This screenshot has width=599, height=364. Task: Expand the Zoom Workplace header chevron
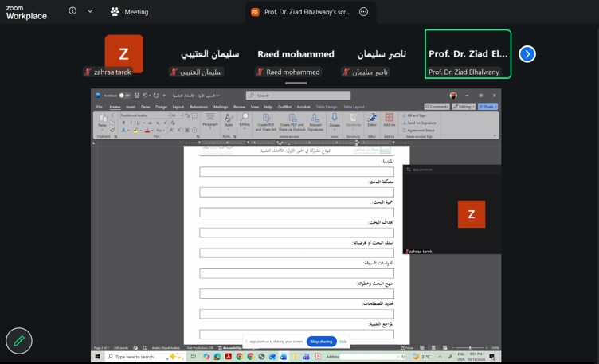[x=90, y=11]
